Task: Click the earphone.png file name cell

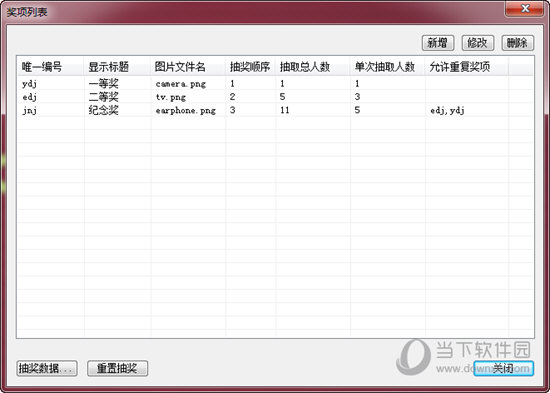Action: 186,111
